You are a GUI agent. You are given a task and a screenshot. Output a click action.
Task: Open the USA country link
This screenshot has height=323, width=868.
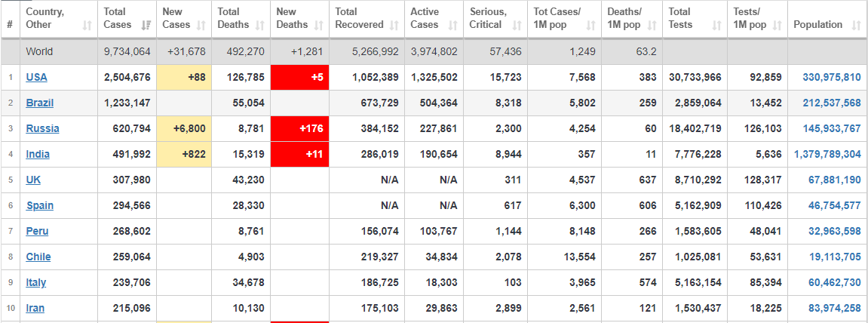36,78
